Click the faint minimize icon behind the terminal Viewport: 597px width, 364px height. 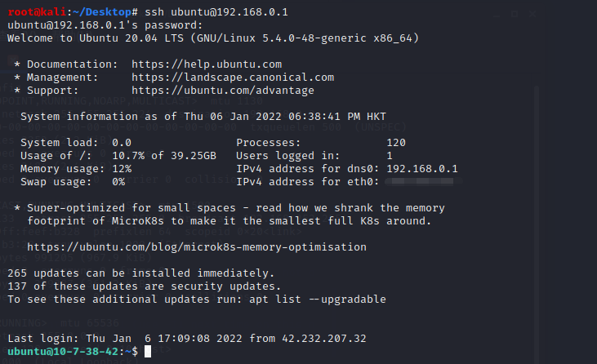pyautogui.click(x=497, y=15)
